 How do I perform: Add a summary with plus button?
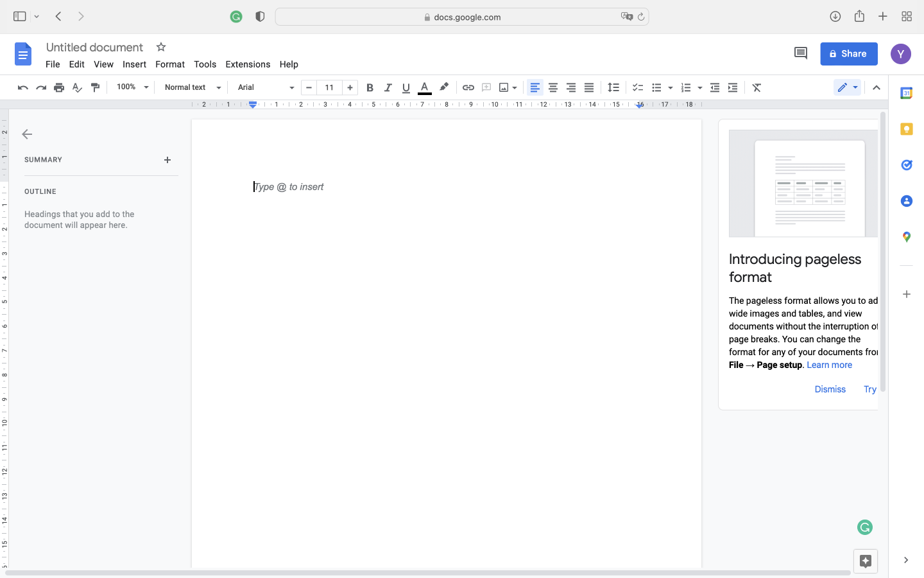pos(167,160)
